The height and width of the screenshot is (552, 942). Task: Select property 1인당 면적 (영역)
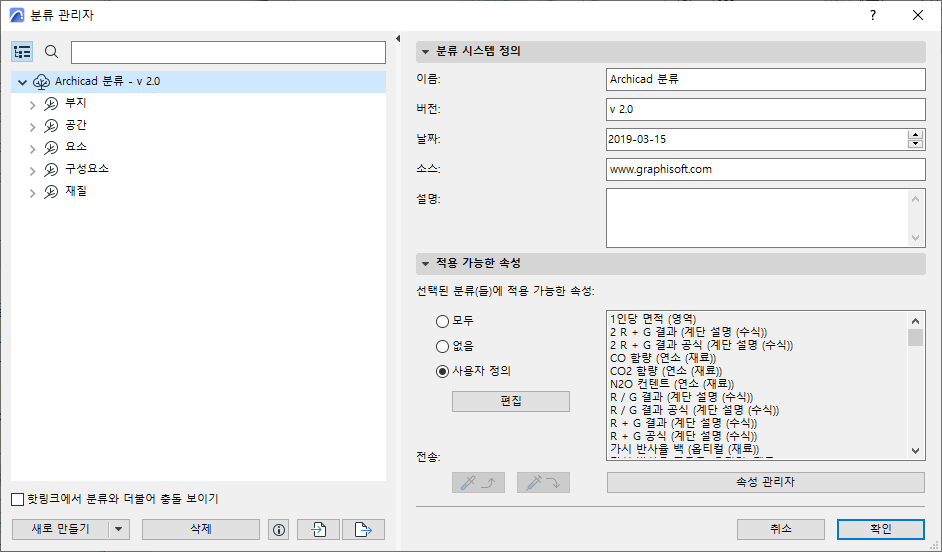(653, 319)
